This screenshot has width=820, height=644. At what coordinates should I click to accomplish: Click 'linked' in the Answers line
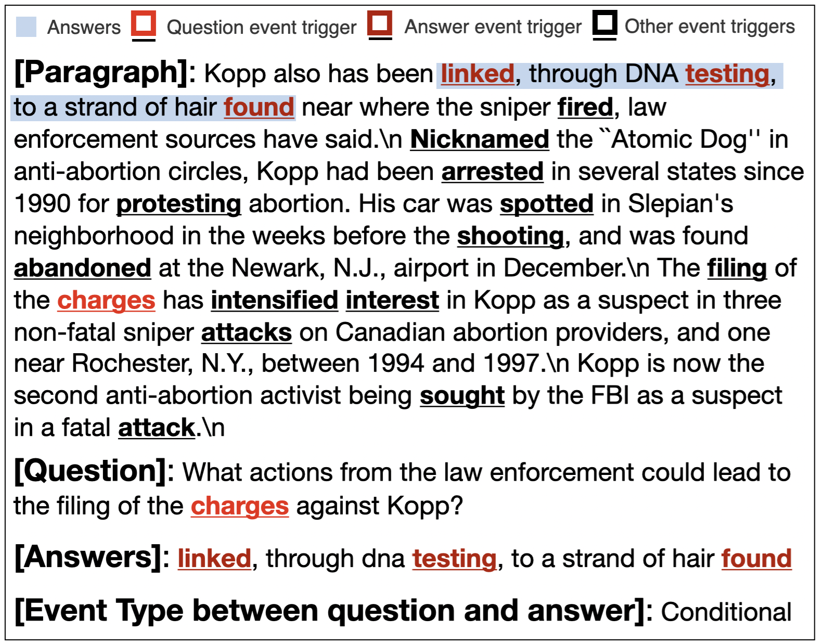point(214,559)
